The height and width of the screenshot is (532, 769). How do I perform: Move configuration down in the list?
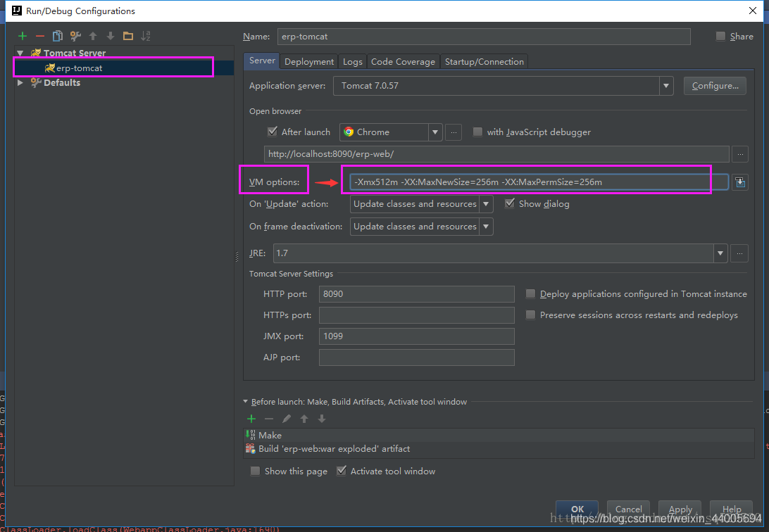point(111,36)
